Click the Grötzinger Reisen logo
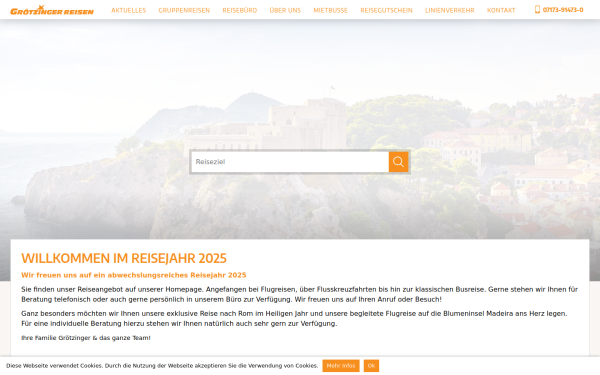Image resolution: width=600 pixels, height=375 pixels. pos(52,10)
